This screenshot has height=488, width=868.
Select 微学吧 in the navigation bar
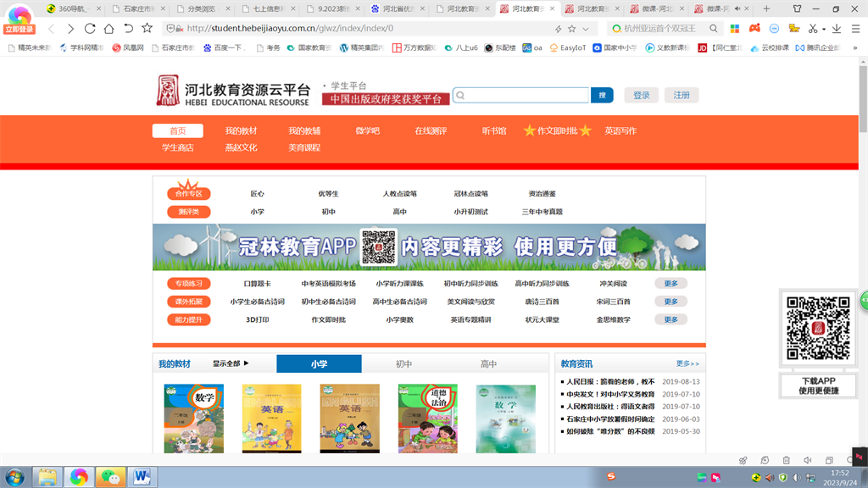367,130
